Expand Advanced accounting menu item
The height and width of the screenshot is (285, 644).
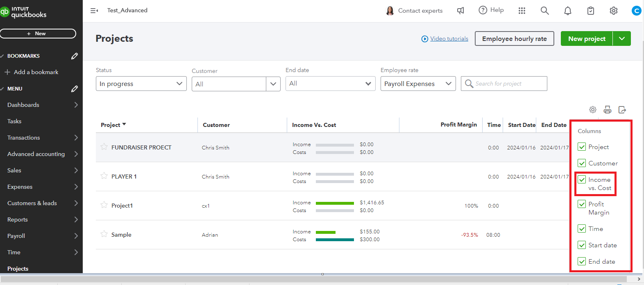(x=36, y=154)
